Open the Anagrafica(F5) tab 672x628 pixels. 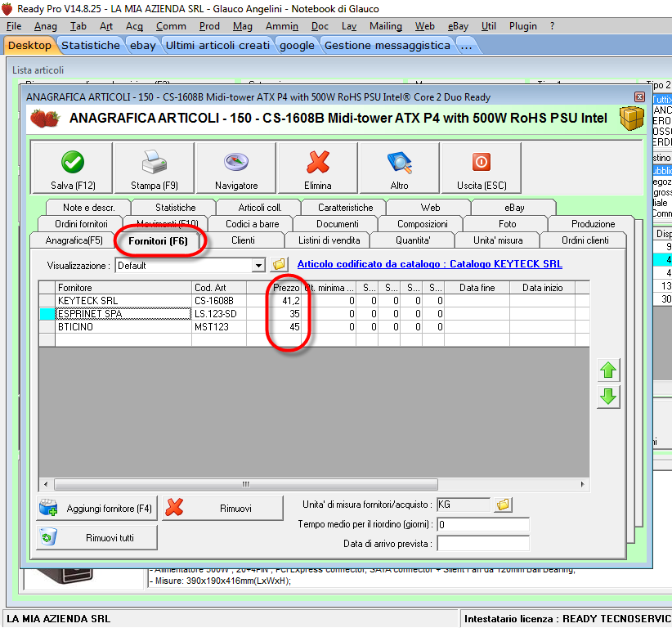point(74,240)
